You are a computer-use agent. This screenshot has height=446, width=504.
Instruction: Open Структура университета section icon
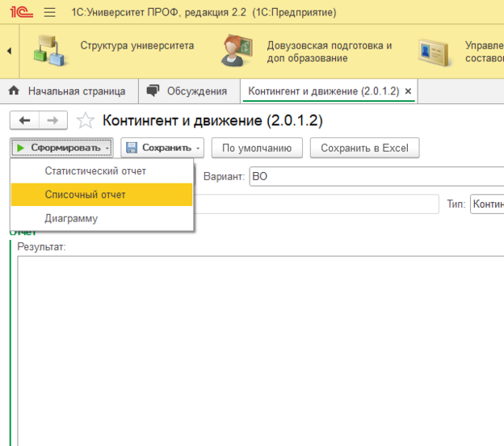tap(50, 52)
